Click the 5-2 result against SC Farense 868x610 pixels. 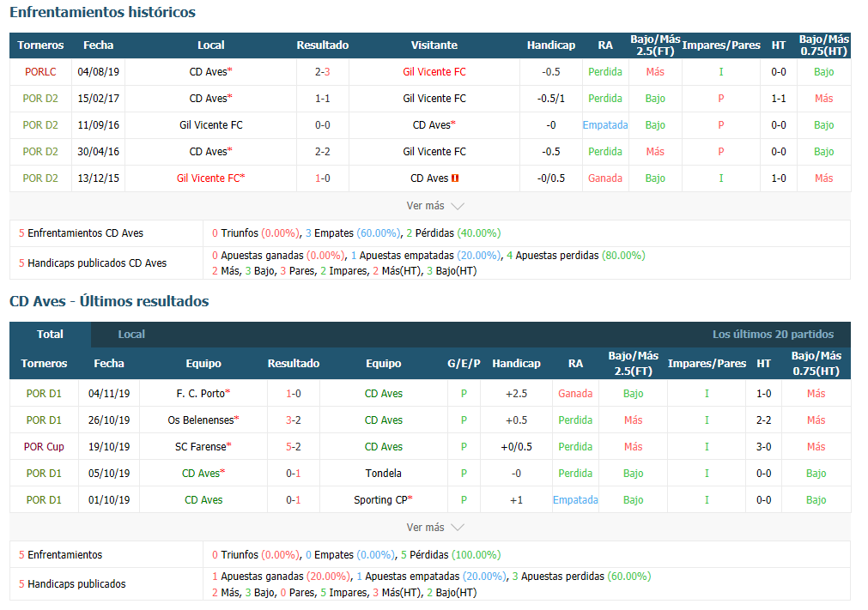tap(294, 447)
